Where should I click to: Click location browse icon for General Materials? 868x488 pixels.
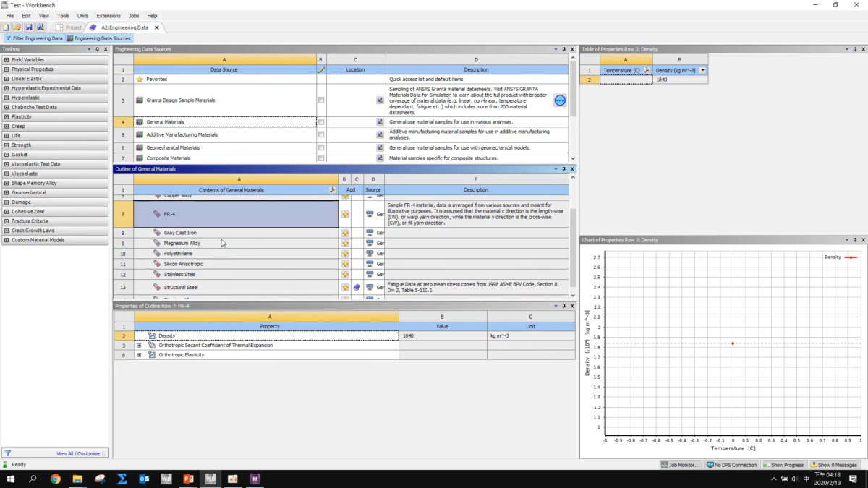click(x=380, y=122)
